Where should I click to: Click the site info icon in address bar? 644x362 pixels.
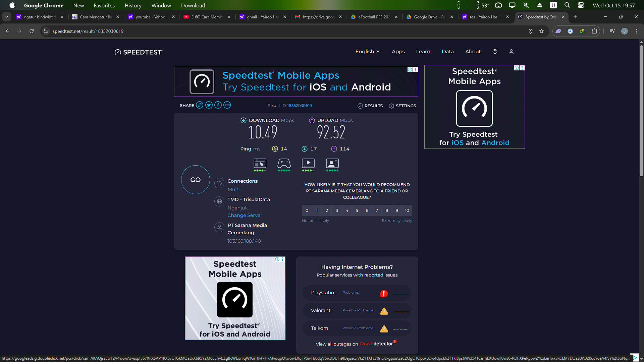[46, 31]
